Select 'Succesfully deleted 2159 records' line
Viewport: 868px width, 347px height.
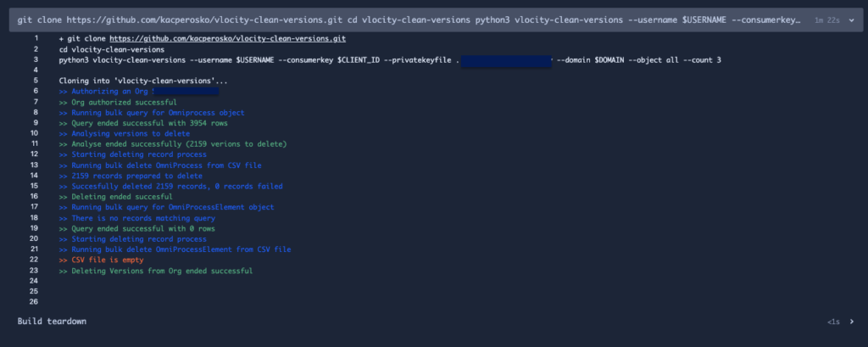pos(170,187)
